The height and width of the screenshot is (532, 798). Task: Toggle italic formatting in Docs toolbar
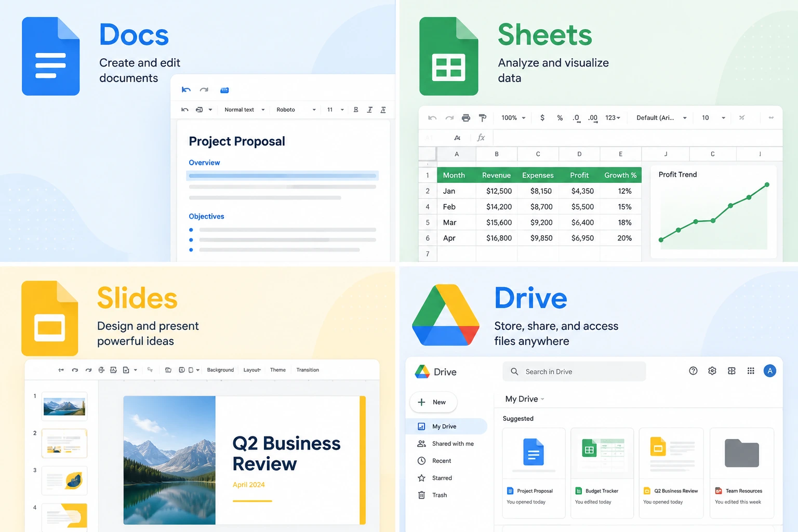pos(369,110)
